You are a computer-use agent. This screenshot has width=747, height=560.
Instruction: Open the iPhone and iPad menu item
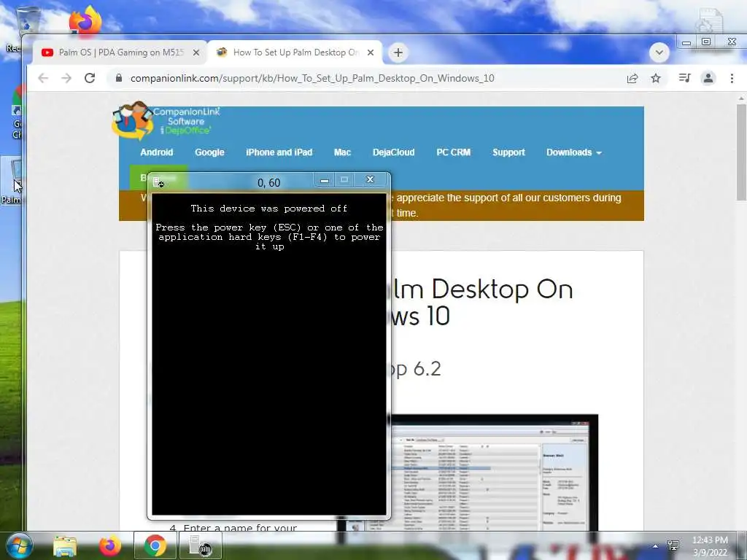(279, 152)
